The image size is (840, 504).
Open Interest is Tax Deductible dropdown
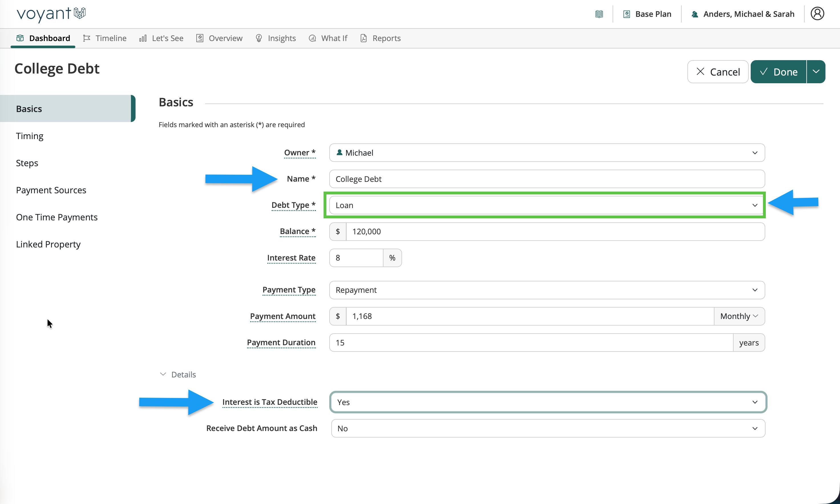548,402
